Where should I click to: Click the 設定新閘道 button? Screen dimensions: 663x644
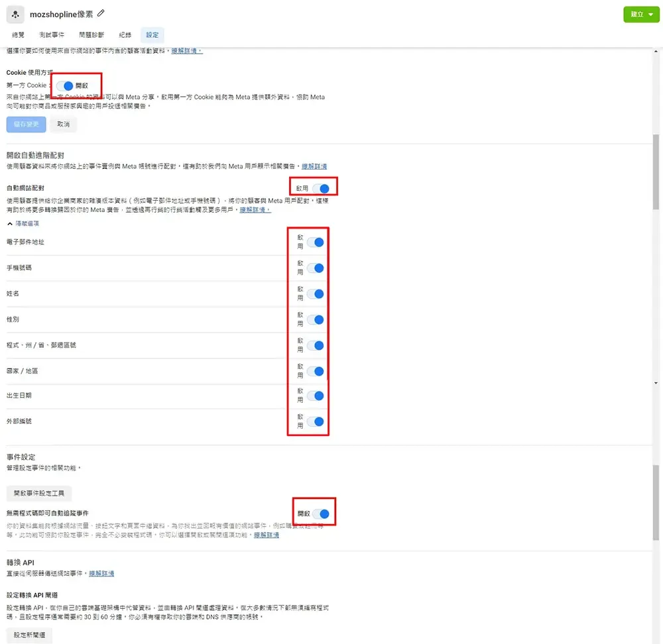30,635
